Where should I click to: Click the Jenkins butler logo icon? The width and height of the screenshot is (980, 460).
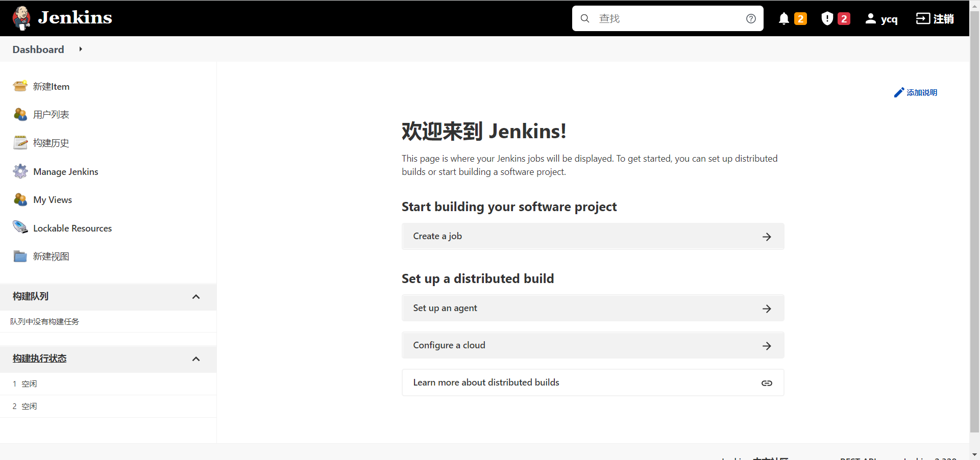click(x=21, y=18)
